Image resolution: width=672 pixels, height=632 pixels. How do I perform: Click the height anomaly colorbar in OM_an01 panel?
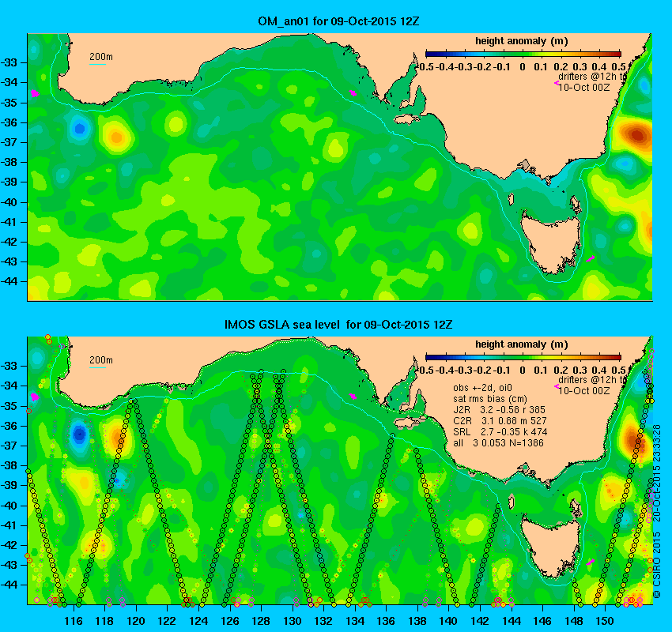523,54
